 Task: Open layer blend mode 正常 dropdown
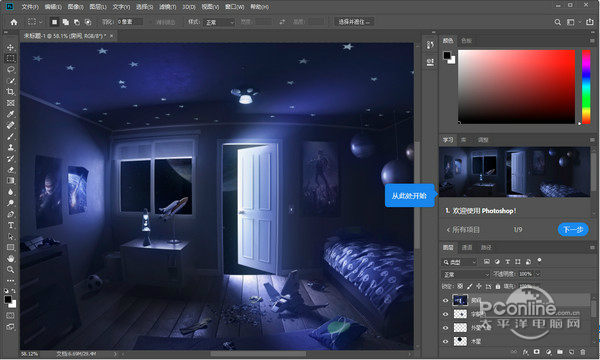click(x=466, y=274)
